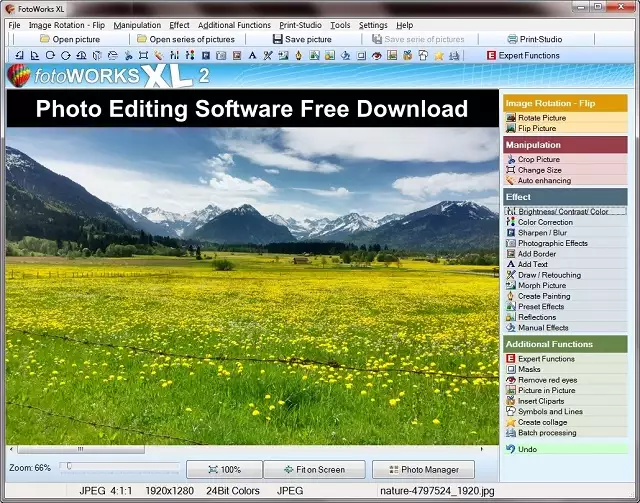Viewport: 640px width, 503px height.
Task: Click the Fit on Screen button
Action: [317, 470]
